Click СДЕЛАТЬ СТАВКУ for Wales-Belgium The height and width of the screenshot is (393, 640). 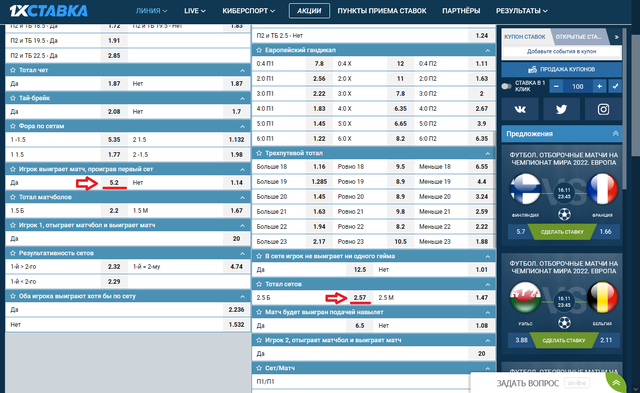[x=564, y=340]
